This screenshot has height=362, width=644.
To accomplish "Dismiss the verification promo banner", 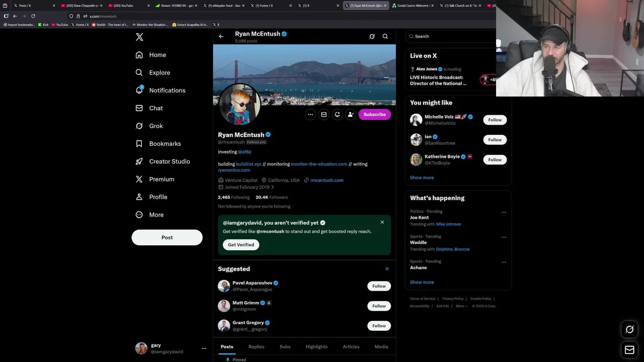I will 382,222.
